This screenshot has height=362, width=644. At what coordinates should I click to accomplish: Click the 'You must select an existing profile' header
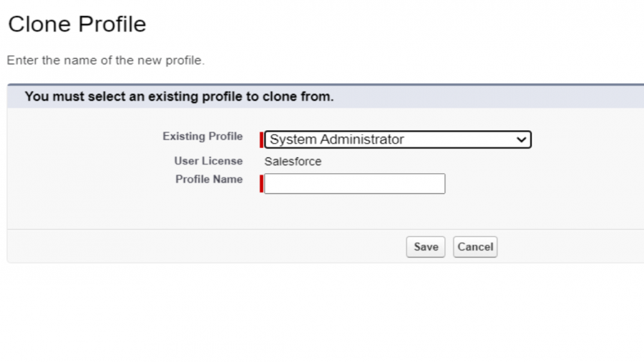(x=179, y=97)
